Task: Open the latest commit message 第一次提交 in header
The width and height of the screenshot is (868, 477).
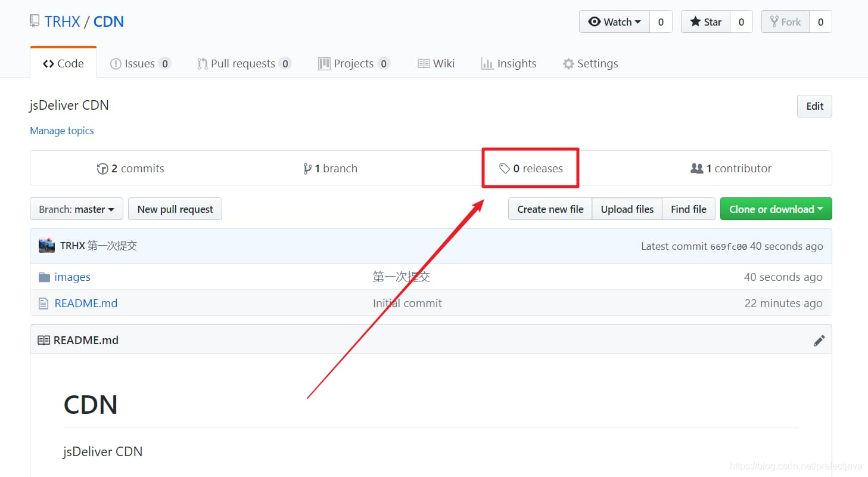Action: tap(113, 246)
